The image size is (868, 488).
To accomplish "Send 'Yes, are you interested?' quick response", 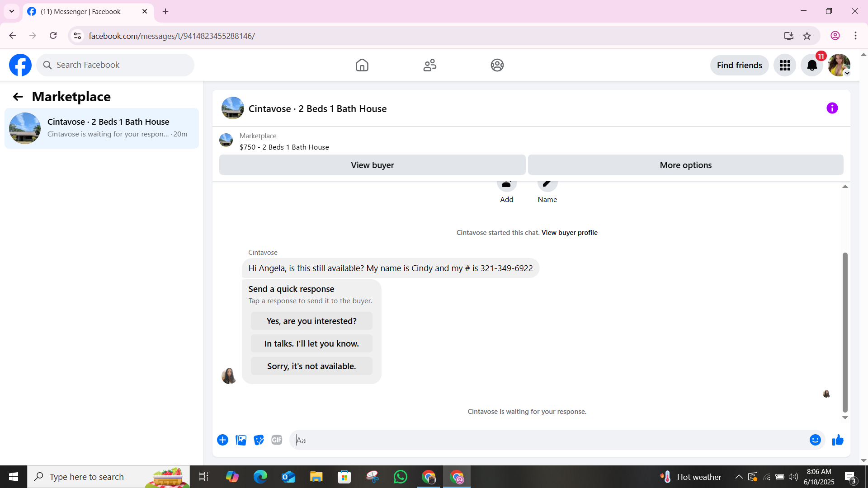I will tap(311, 321).
